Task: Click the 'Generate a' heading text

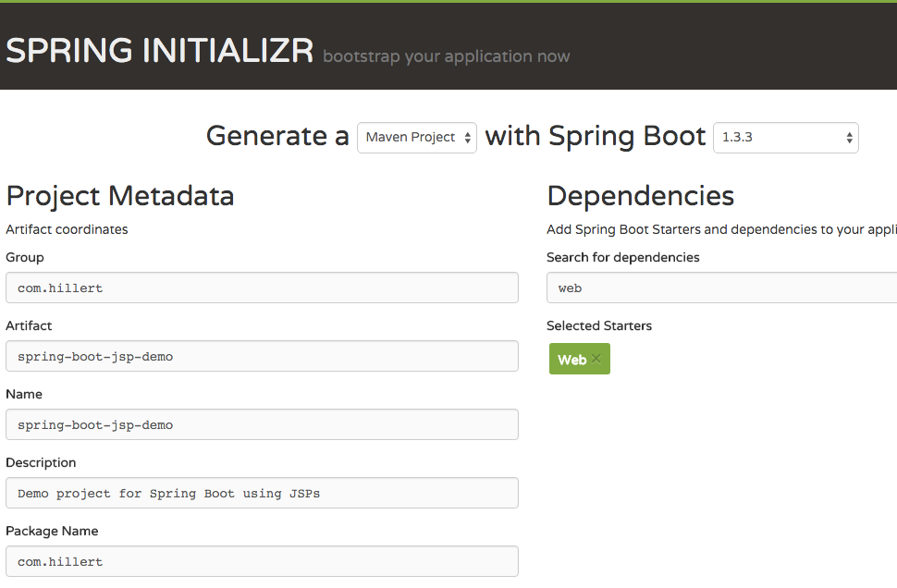Action: 277,136
